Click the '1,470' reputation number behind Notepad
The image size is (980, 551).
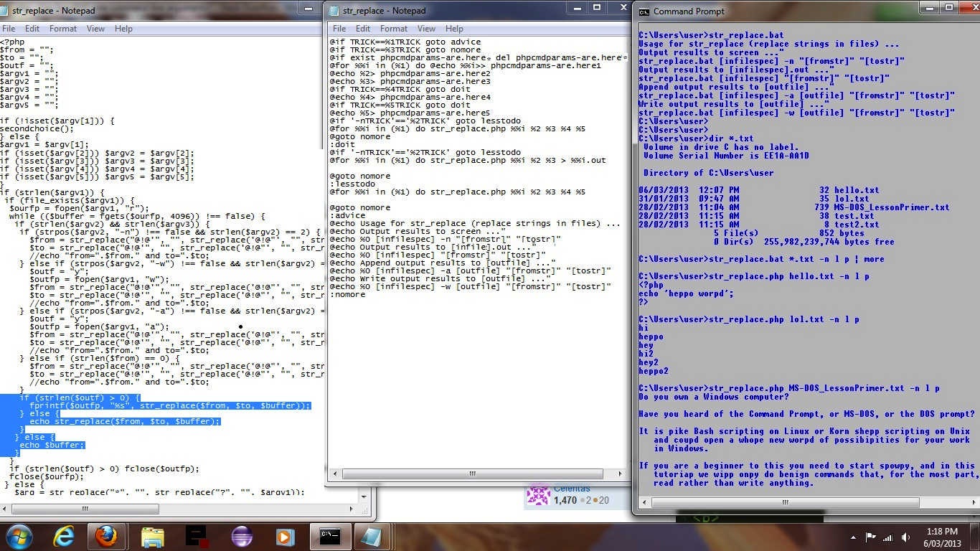click(565, 500)
